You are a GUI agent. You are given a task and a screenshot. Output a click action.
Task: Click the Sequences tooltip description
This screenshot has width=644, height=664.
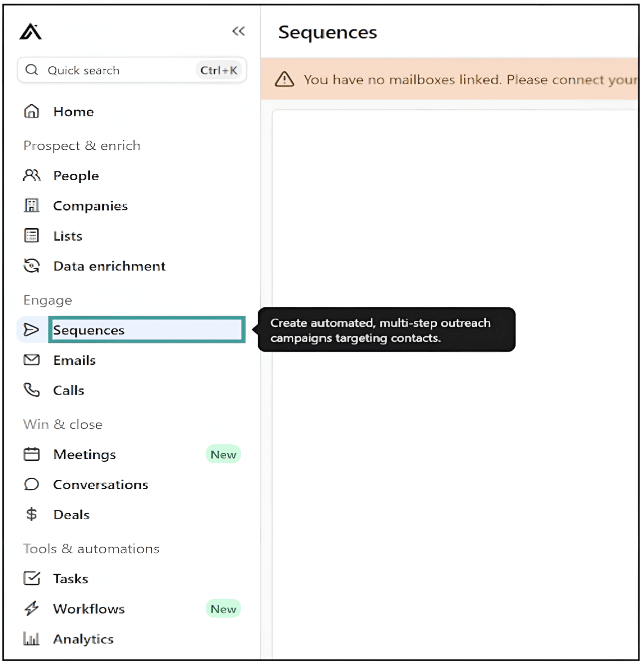pos(380,331)
